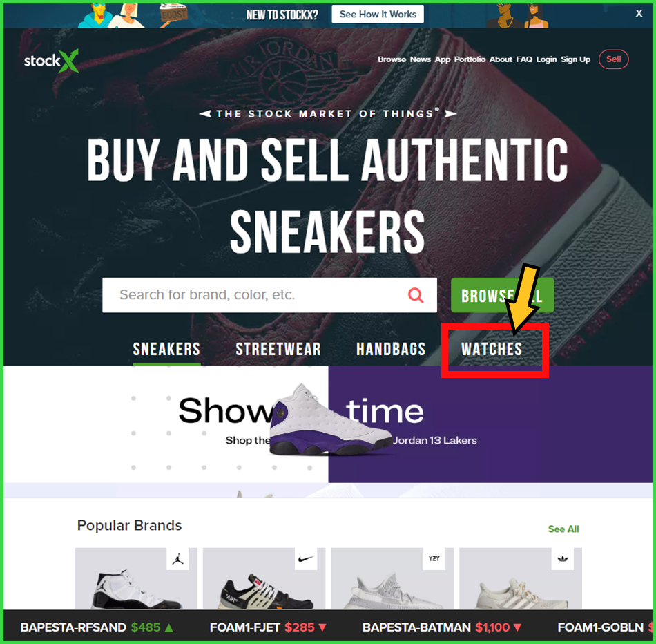This screenshot has height=644, width=656.
Task: Focus the brand search input field
Action: point(269,295)
